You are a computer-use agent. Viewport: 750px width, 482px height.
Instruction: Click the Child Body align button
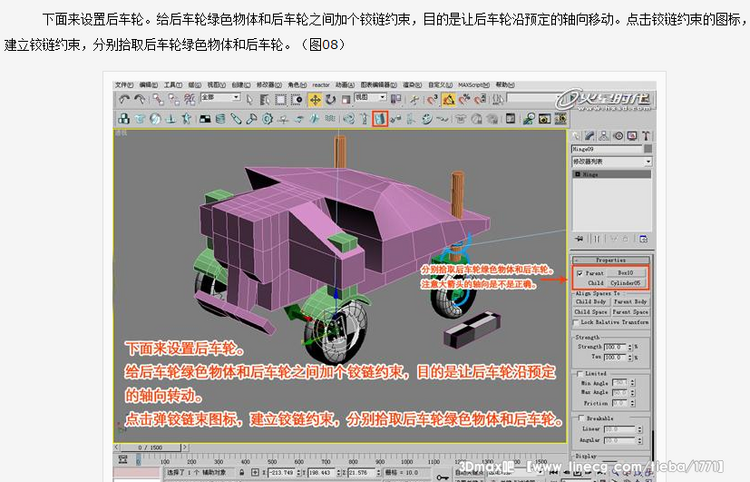tap(591, 302)
